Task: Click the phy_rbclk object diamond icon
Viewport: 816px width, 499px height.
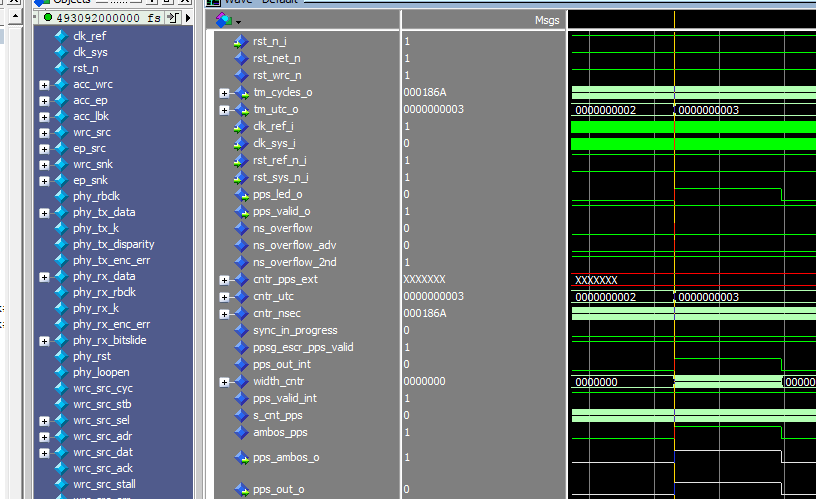Action: (61, 196)
